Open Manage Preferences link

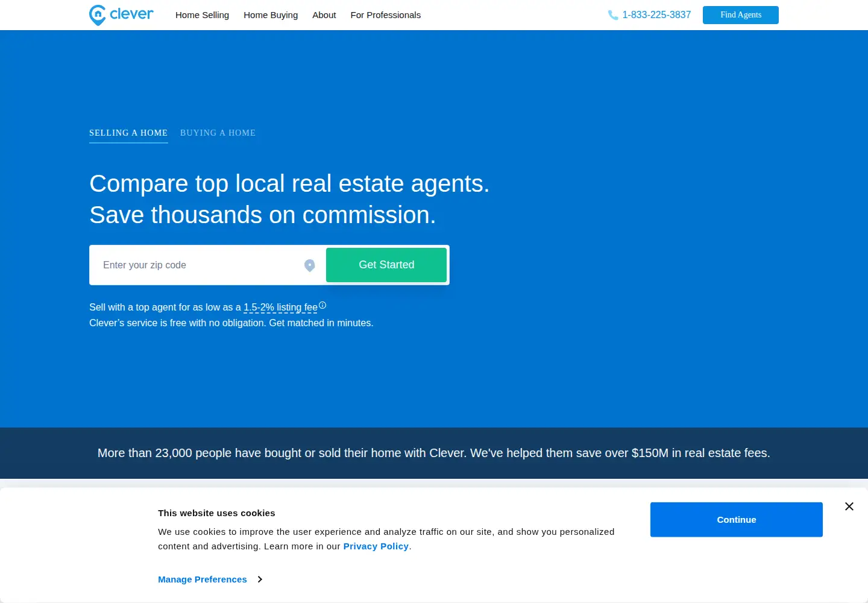pyautogui.click(x=203, y=579)
